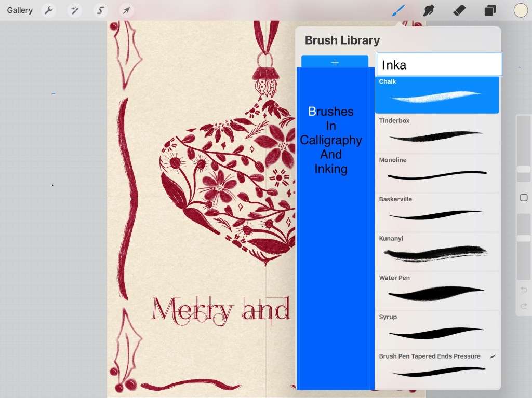Viewport: 532px width, 398px height.
Task: Adjust the brush size slider
Action: [x=524, y=169]
